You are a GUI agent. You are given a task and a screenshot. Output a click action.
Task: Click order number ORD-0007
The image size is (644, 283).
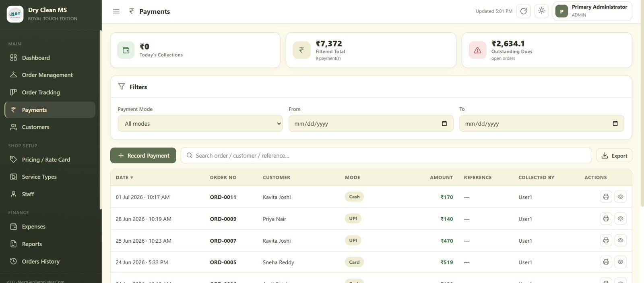click(223, 241)
